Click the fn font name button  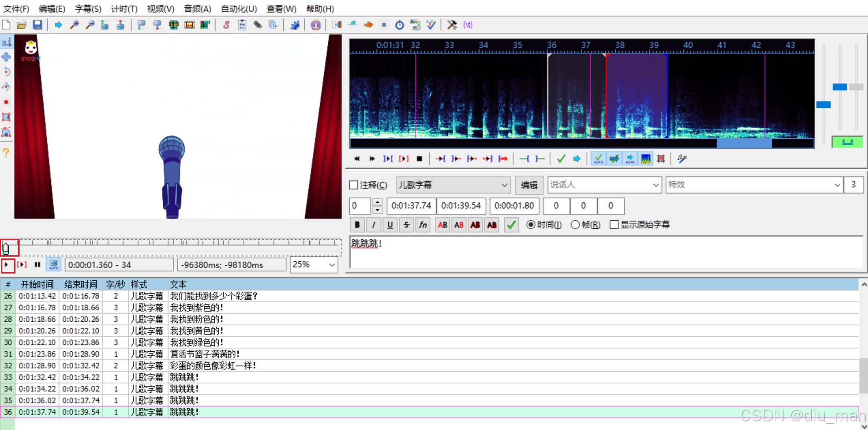[x=423, y=225]
